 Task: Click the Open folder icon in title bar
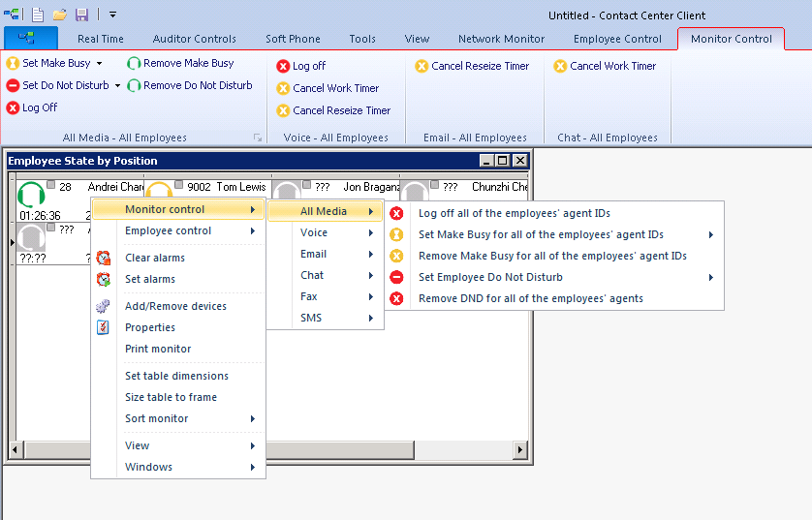pyautogui.click(x=60, y=15)
